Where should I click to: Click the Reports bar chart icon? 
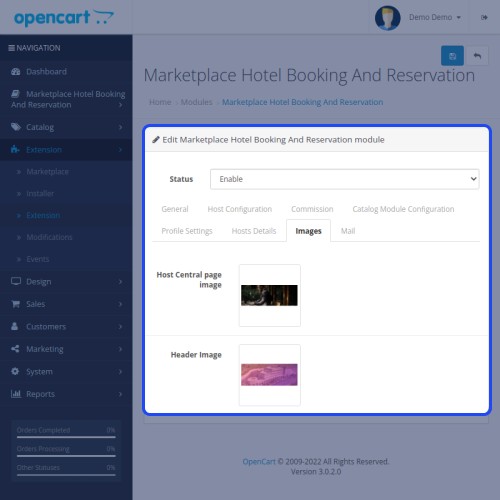click(16, 394)
